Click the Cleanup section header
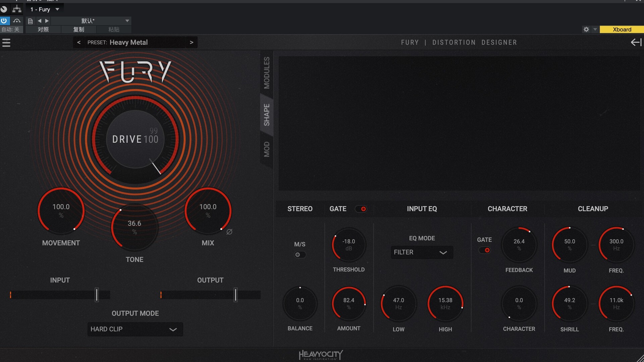This screenshot has height=362, width=644. pos(593,209)
